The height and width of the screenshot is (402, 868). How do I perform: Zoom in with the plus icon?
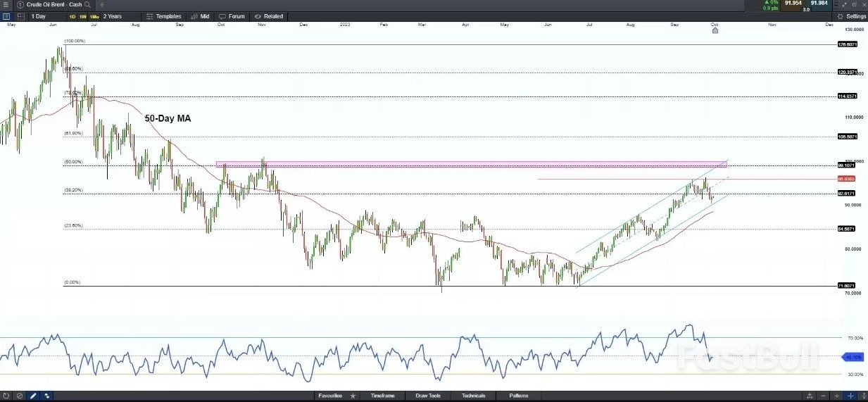pyautogui.click(x=837, y=396)
